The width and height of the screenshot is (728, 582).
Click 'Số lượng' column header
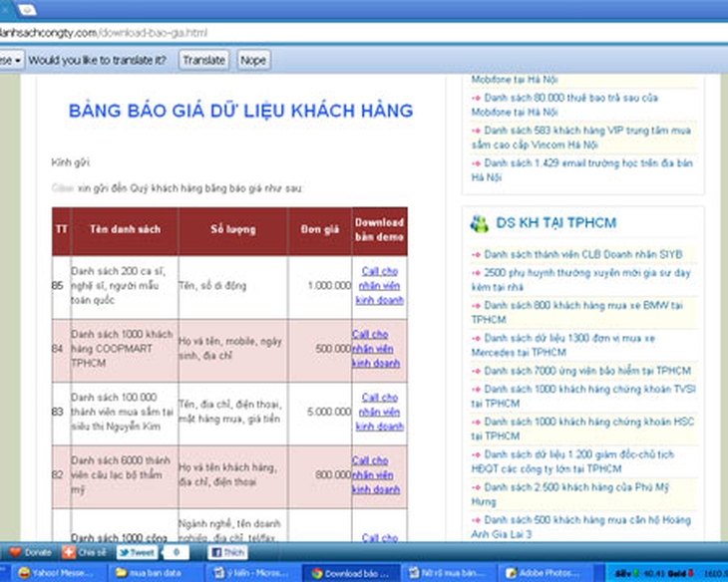tap(233, 229)
